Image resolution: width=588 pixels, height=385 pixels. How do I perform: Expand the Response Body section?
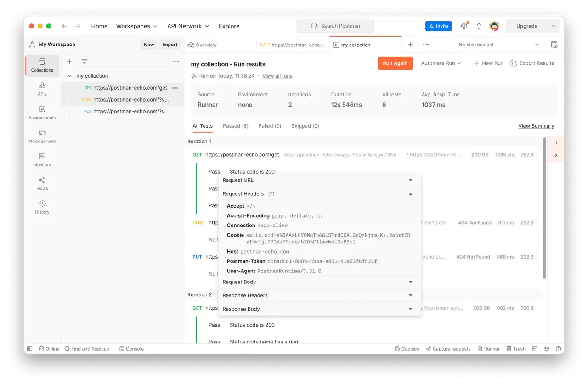point(319,309)
